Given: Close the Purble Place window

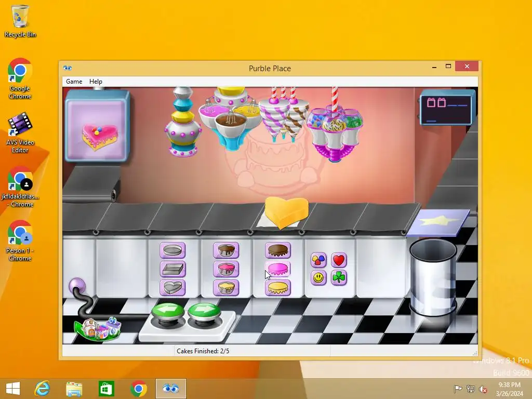Looking at the screenshot, I should tap(467, 66).
